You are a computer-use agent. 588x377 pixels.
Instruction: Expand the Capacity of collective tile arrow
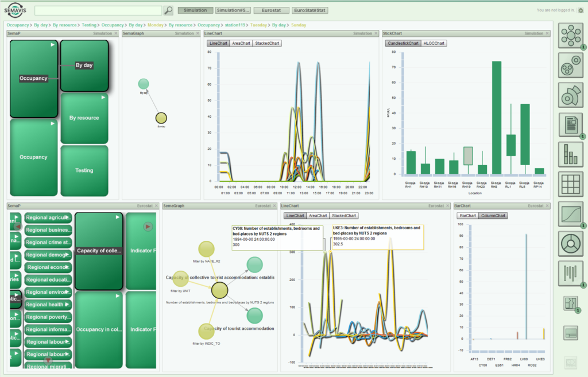(117, 217)
